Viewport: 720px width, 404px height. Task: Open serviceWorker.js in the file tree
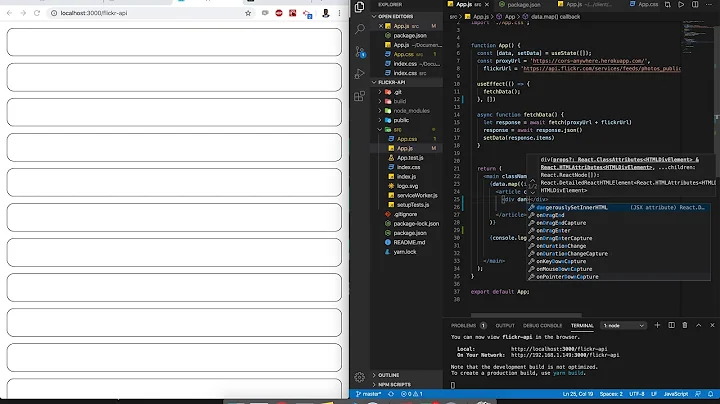coord(417,195)
